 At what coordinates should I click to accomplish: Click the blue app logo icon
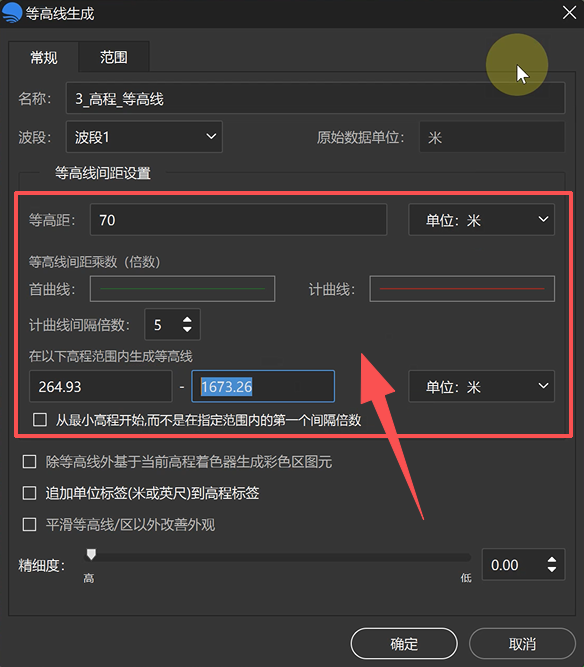click(11, 12)
